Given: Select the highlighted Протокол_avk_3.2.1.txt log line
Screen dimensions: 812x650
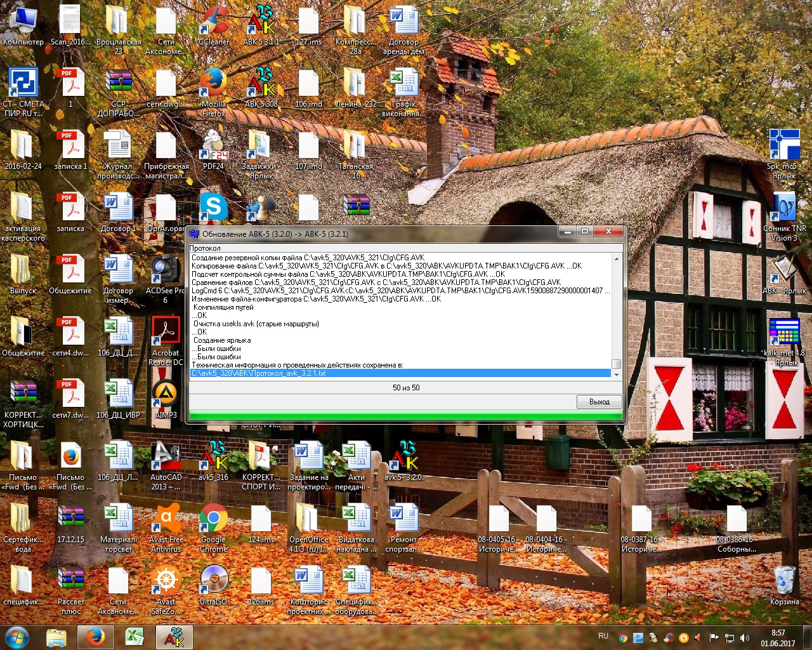Looking at the screenshot, I should point(400,373).
